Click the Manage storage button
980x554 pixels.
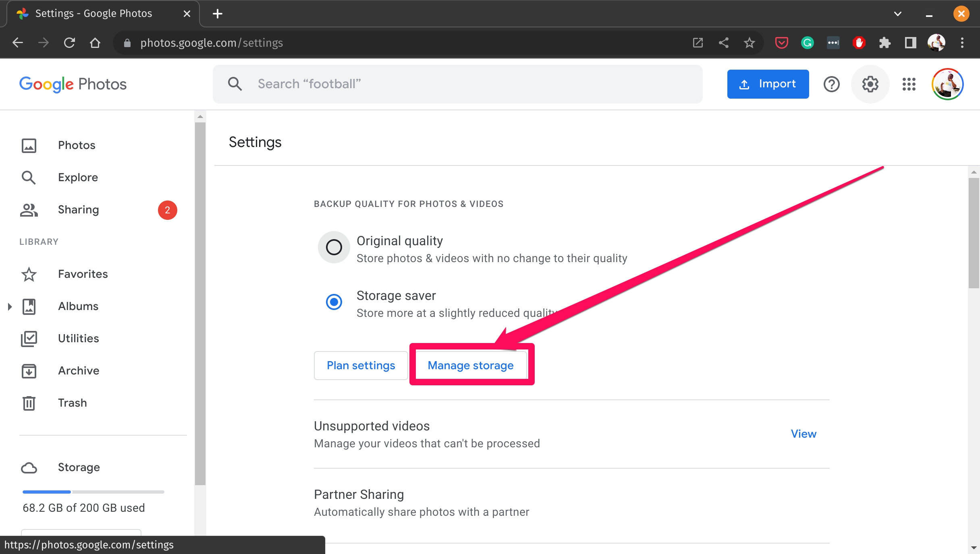click(471, 366)
